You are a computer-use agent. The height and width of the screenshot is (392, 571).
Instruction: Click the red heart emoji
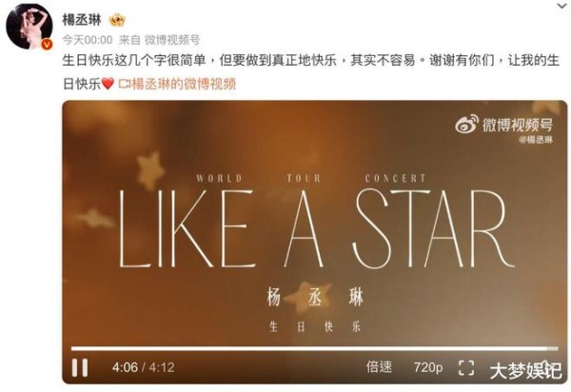click(x=108, y=84)
